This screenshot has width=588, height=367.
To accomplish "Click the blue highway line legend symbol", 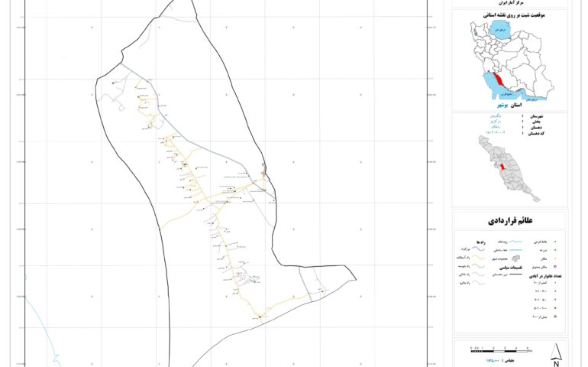I will coord(480,248).
